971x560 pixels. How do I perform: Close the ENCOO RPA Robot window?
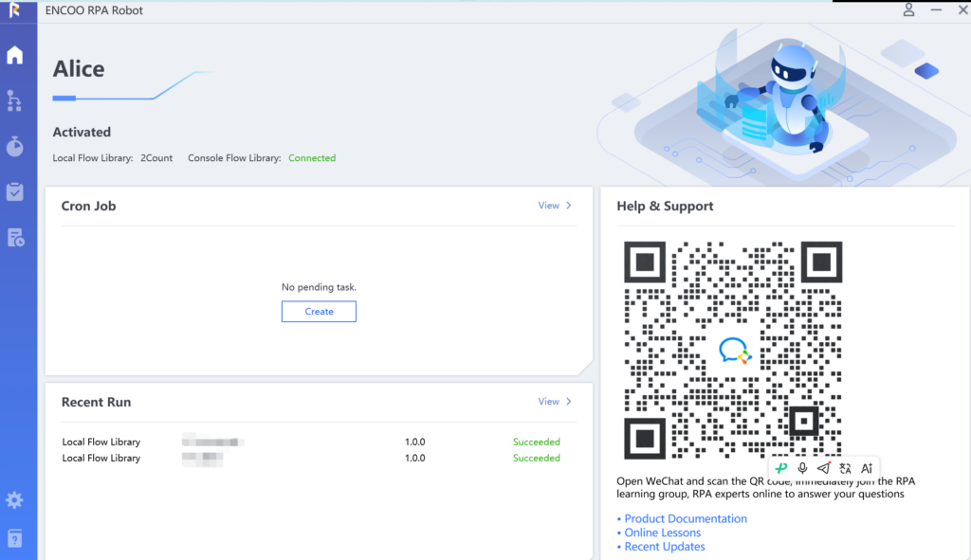coord(963,9)
